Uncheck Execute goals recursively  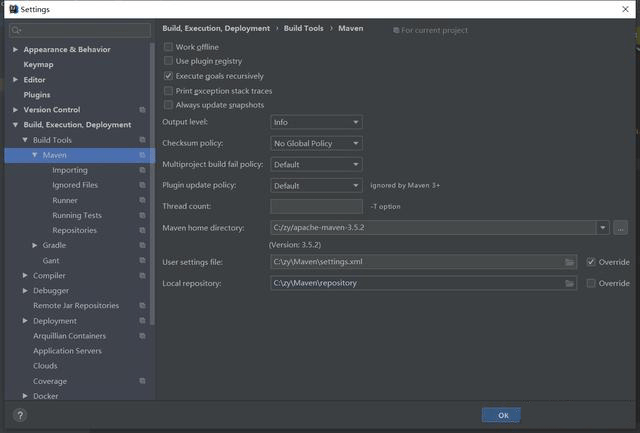coord(168,76)
